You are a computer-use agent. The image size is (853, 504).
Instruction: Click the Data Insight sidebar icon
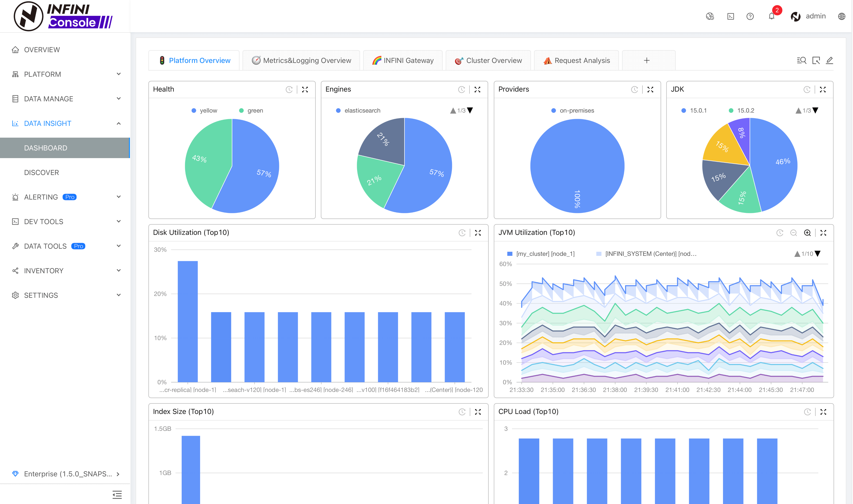pos(15,123)
